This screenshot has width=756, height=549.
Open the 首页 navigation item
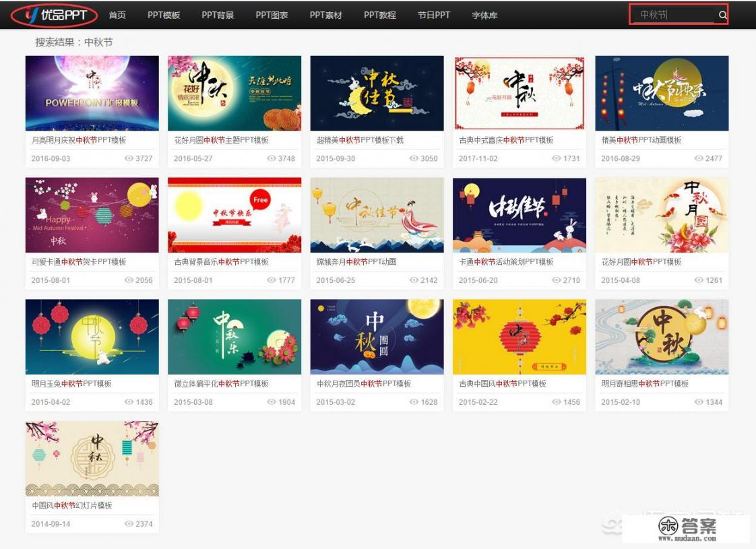click(x=117, y=15)
